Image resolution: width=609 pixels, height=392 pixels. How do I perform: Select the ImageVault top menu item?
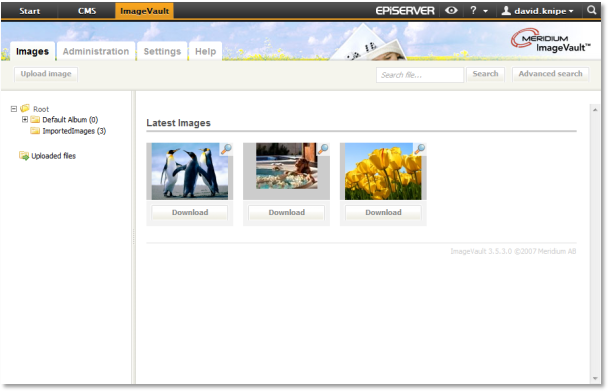[144, 11]
